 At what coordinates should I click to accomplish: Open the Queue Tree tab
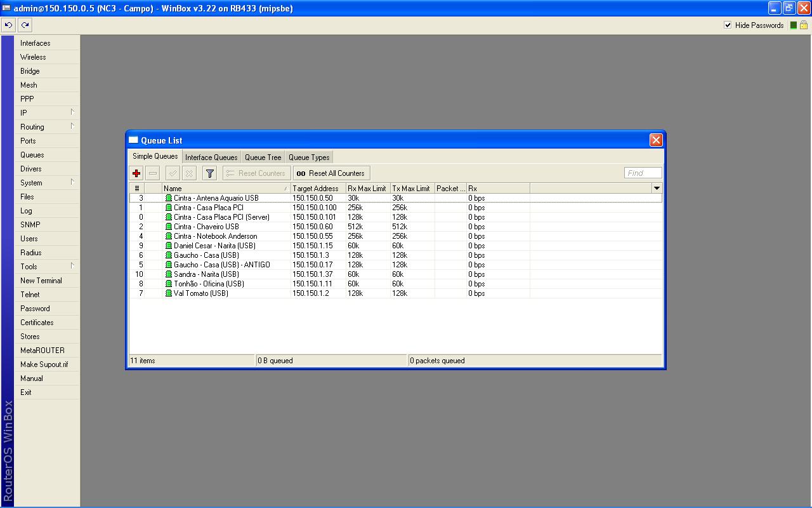pyautogui.click(x=263, y=157)
